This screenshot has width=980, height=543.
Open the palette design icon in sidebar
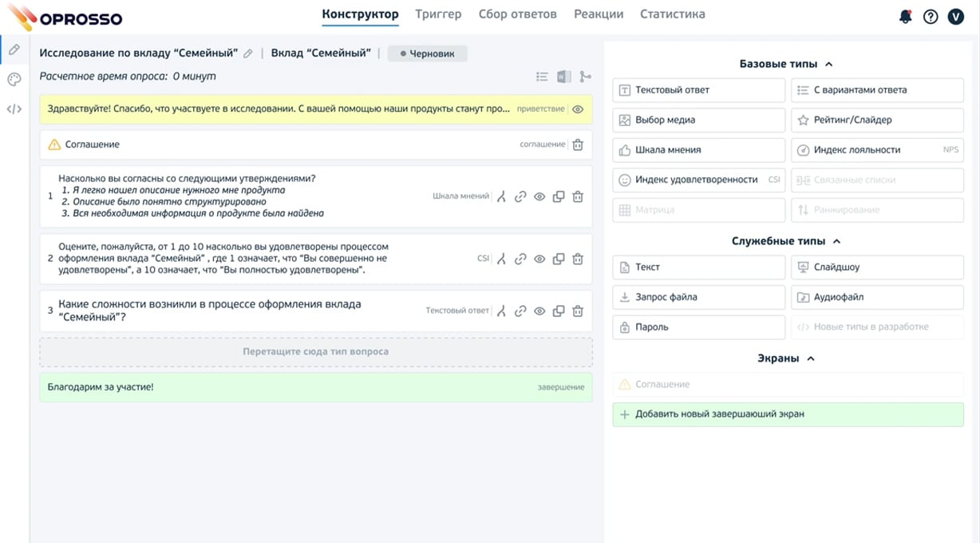coord(14,79)
